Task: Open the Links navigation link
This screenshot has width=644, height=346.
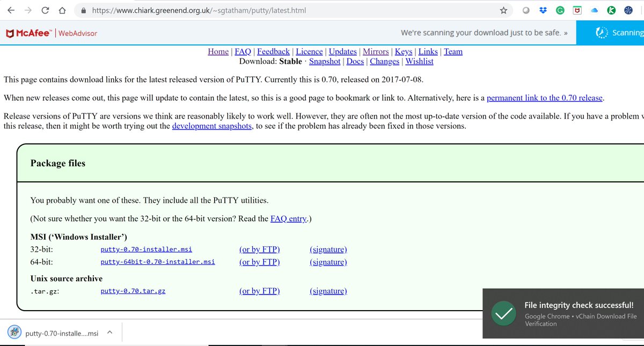Action: pyautogui.click(x=428, y=51)
